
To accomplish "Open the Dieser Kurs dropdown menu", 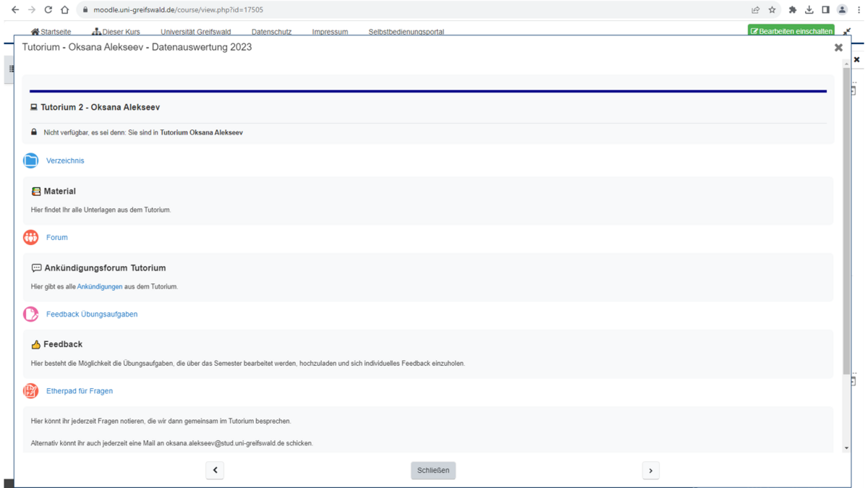I will click(116, 32).
